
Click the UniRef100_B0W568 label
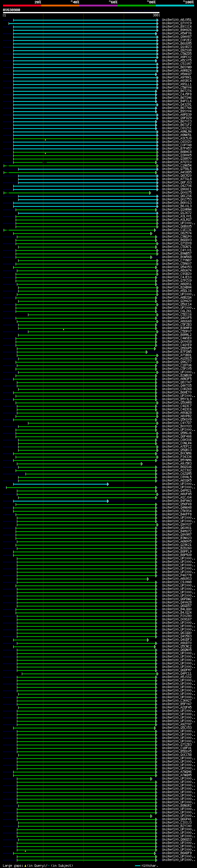[x=176, y=257]
